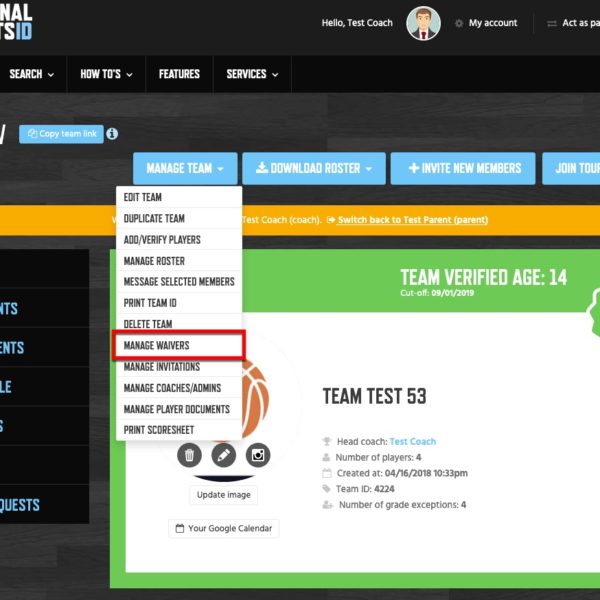
Task: Click the Instagram icon under team logo
Action: click(258, 456)
